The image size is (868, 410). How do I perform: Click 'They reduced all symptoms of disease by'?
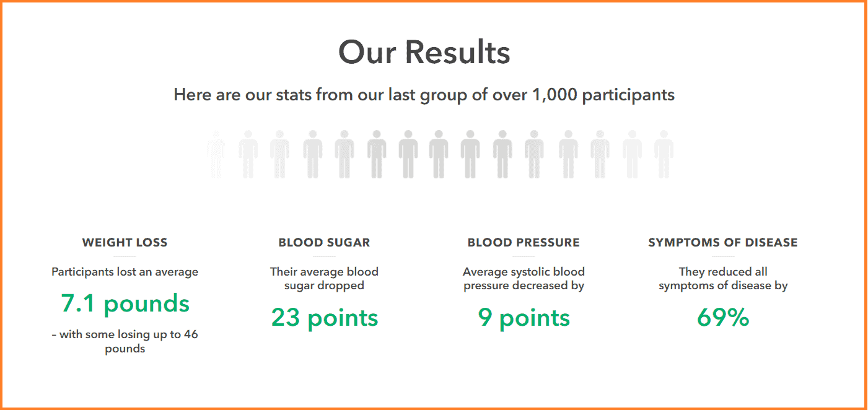(x=723, y=279)
